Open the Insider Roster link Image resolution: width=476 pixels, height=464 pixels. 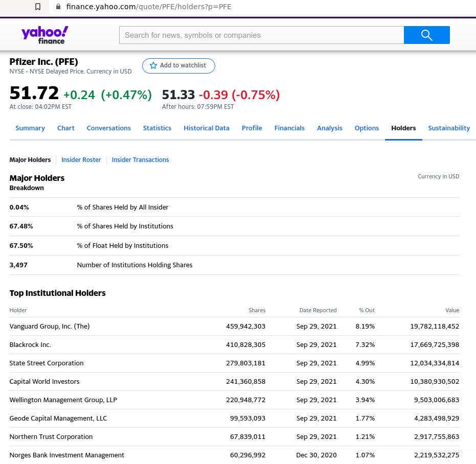click(x=81, y=159)
